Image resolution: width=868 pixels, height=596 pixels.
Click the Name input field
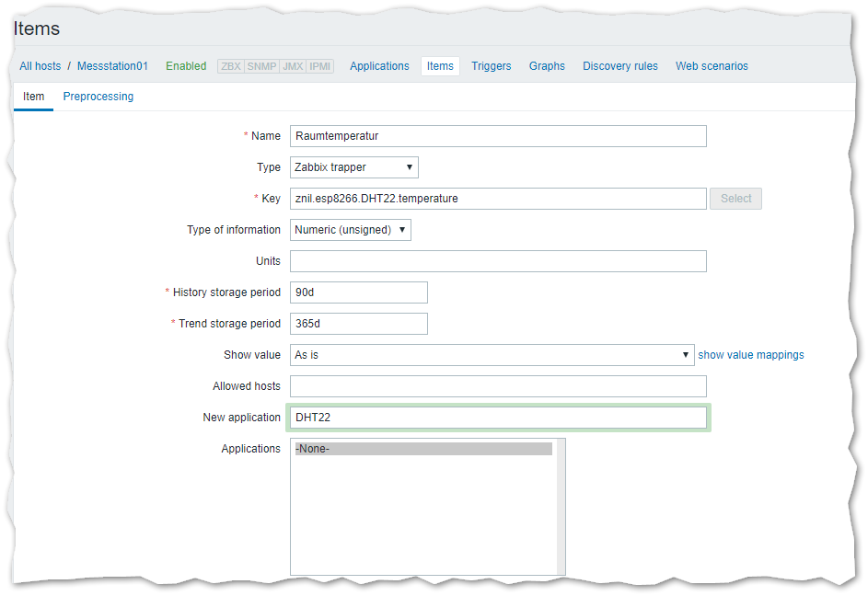[497, 136]
